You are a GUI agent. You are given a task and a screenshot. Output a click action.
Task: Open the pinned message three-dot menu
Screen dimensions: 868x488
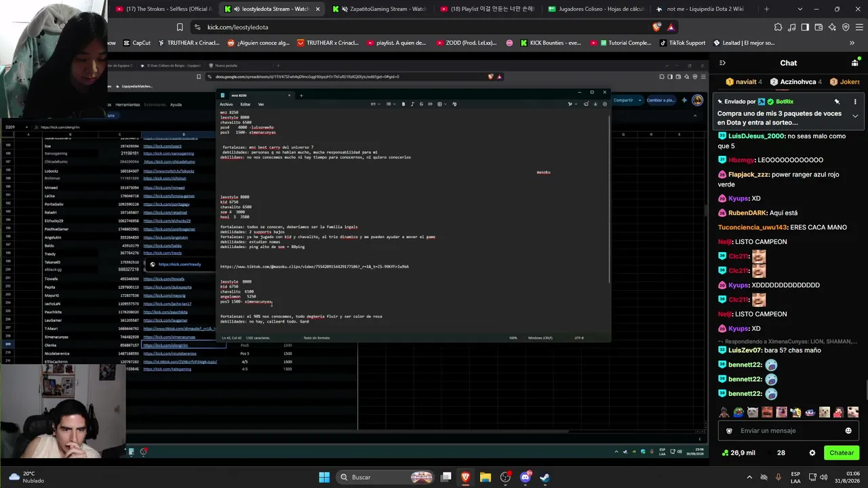[855, 102]
